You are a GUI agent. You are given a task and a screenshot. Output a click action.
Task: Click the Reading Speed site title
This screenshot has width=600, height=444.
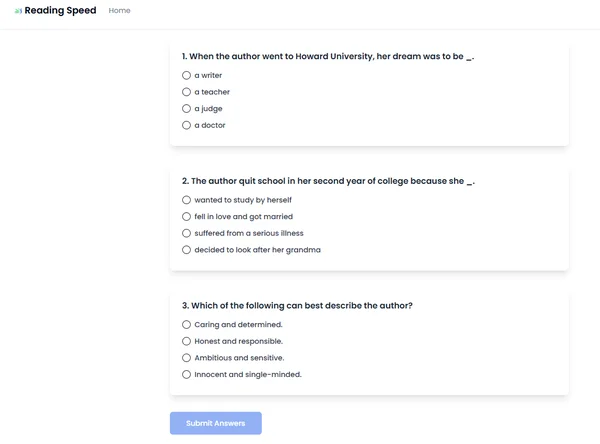click(x=60, y=10)
